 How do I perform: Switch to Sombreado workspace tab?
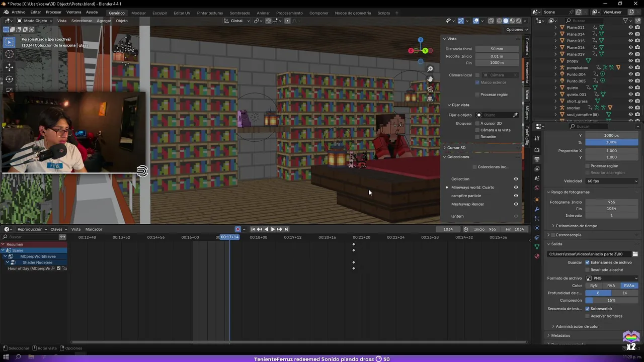tap(239, 13)
